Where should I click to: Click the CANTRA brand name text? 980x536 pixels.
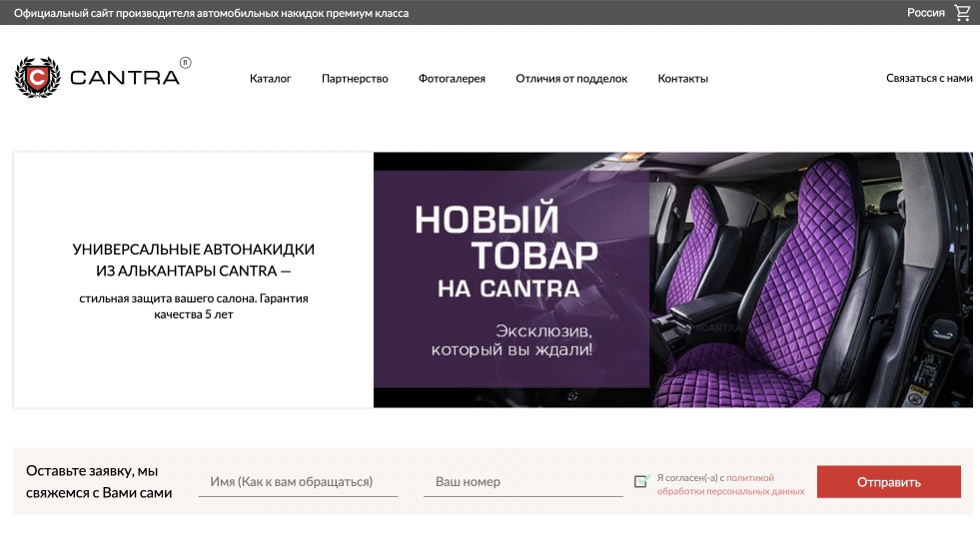[125, 78]
